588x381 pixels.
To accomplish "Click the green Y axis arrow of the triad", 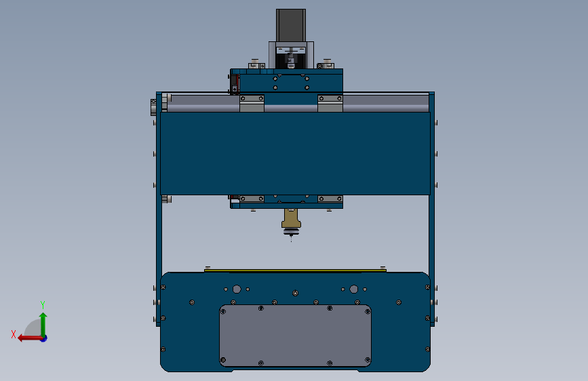I will click(x=43, y=323).
